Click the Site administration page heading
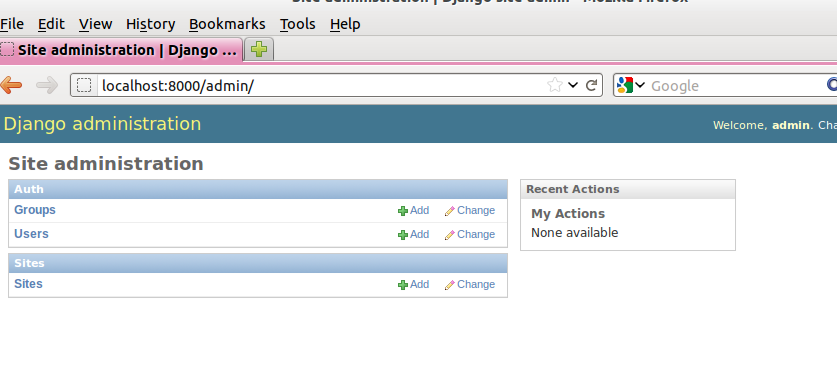 (x=106, y=164)
